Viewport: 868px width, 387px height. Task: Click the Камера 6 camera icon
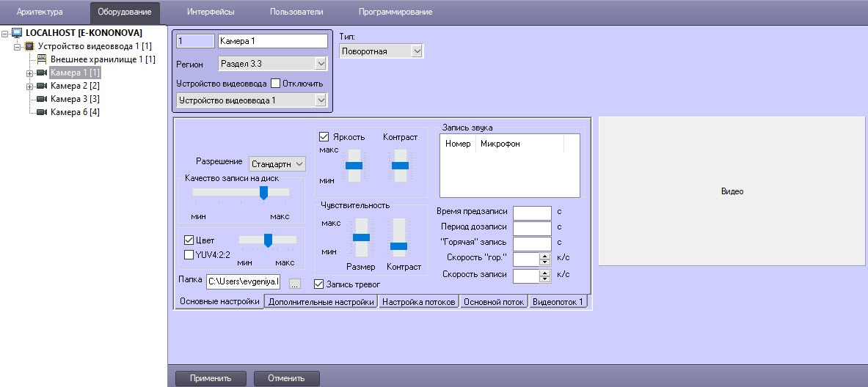[42, 112]
